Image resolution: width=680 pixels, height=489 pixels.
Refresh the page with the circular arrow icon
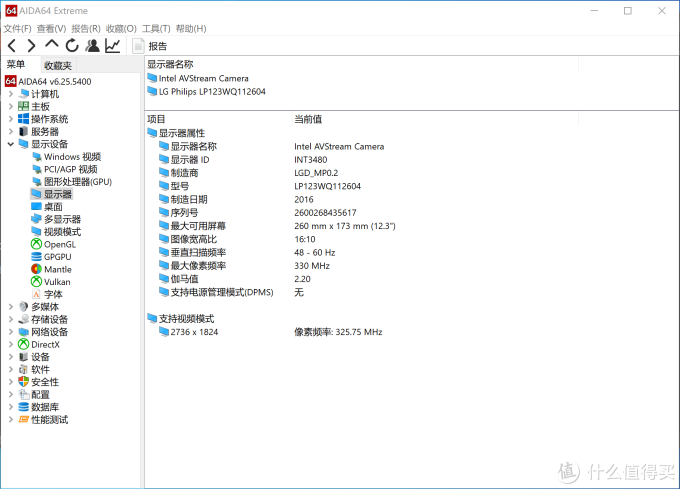click(72, 46)
